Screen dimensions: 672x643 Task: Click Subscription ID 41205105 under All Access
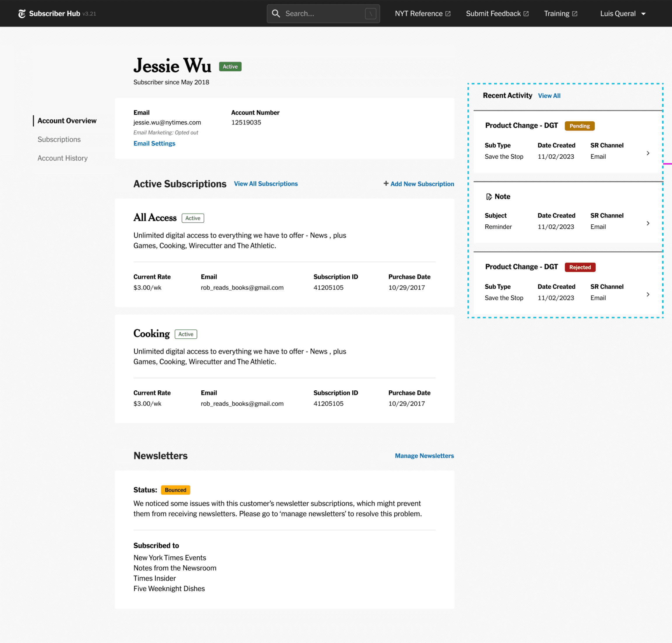(x=328, y=288)
